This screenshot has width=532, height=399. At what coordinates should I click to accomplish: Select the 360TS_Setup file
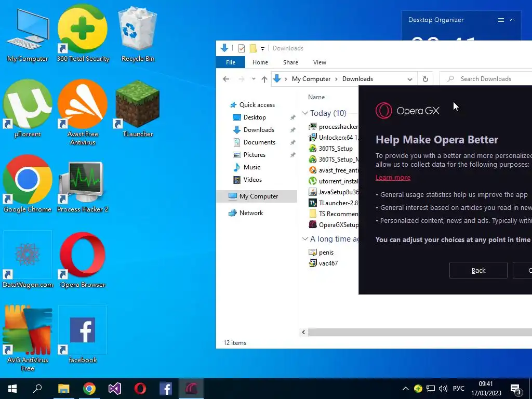point(331,149)
